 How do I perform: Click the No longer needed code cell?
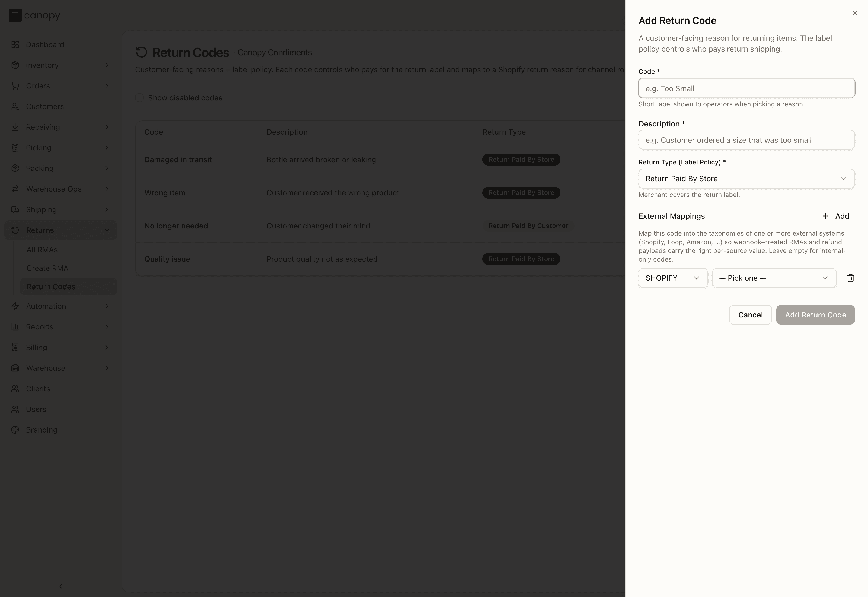tap(176, 226)
